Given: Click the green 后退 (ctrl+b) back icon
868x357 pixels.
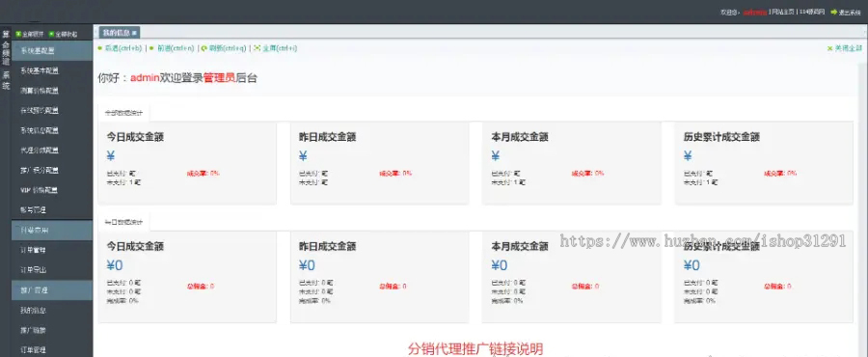Looking at the screenshot, I should coord(99,48).
